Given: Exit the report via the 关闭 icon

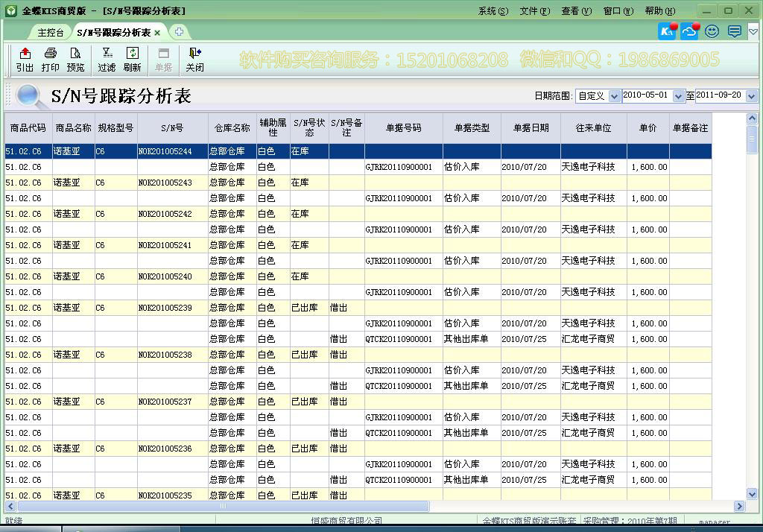Looking at the screenshot, I should click(194, 60).
